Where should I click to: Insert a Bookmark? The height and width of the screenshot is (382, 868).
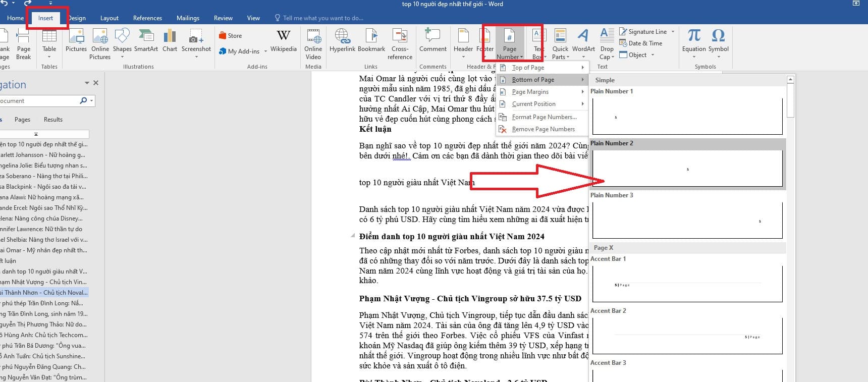point(371,41)
